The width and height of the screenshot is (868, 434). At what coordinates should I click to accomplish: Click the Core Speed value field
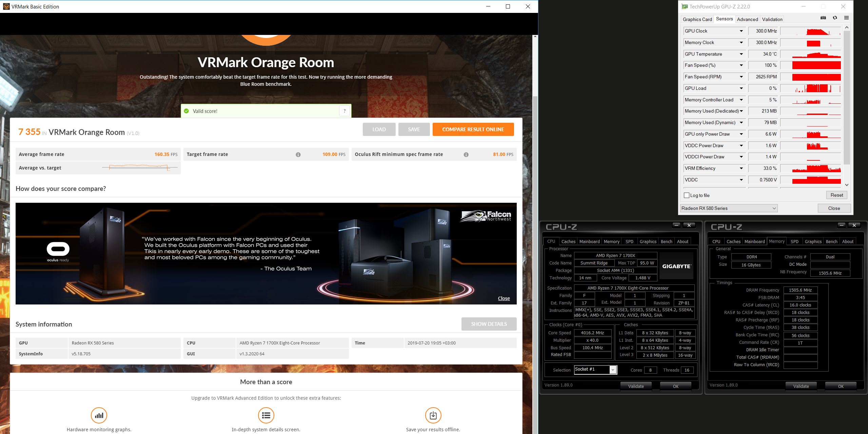[592, 333]
